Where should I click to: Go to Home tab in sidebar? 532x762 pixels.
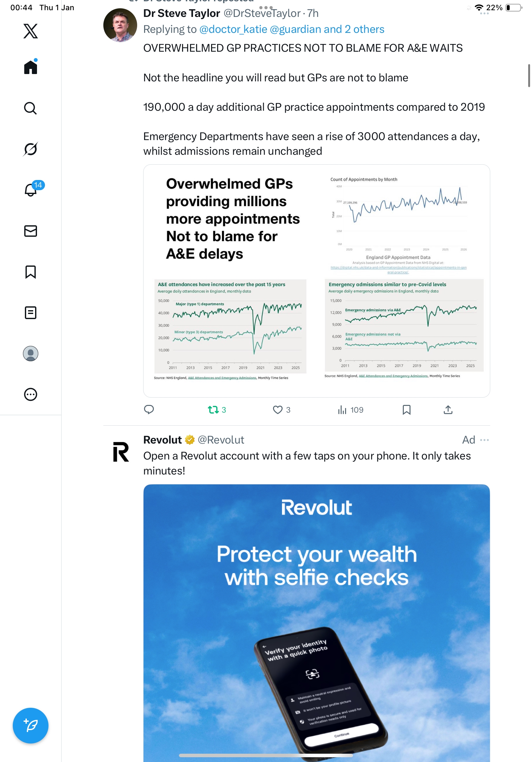31,67
